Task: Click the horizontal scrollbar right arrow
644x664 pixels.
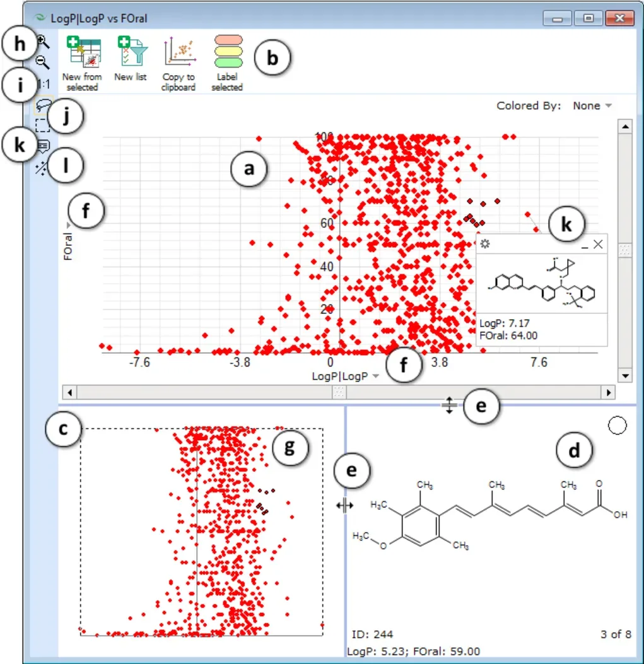Action: pyautogui.click(x=609, y=393)
